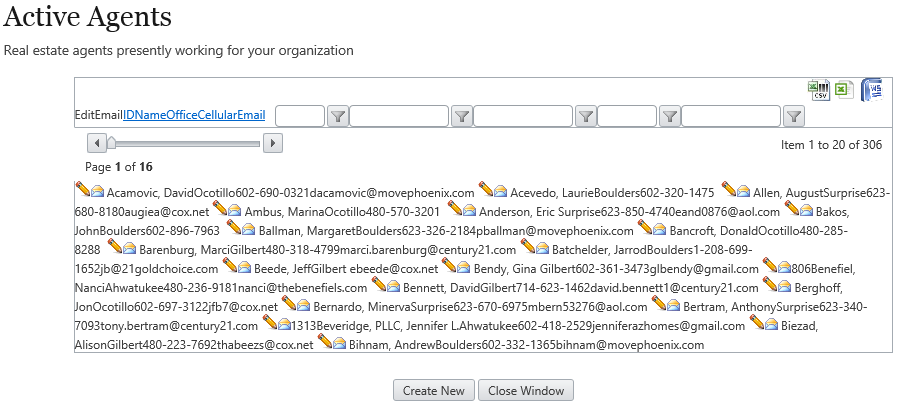Viewport: 897px width, 410px height.
Task: Edit pencil icon for Bancroft, Donald
Action: click(x=645, y=226)
